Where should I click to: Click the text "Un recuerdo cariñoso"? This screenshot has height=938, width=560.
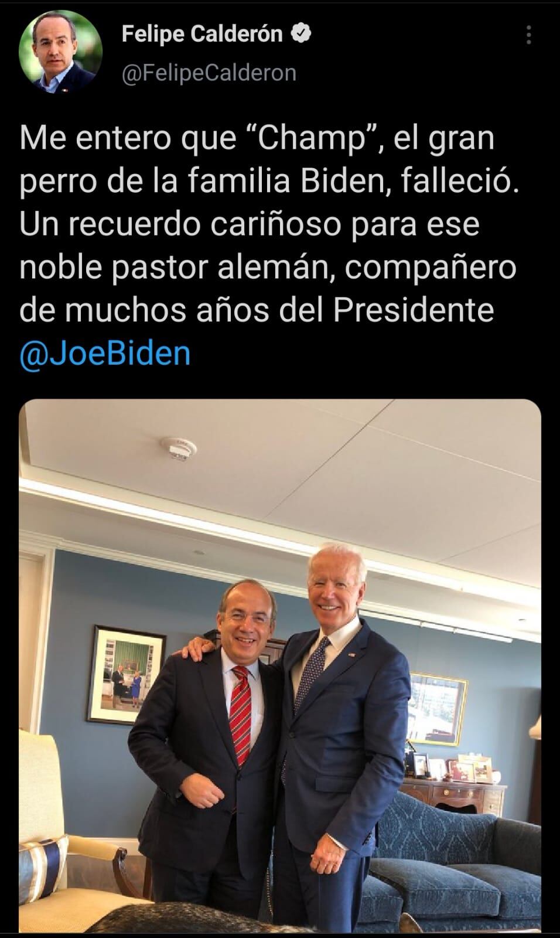tap(180, 225)
